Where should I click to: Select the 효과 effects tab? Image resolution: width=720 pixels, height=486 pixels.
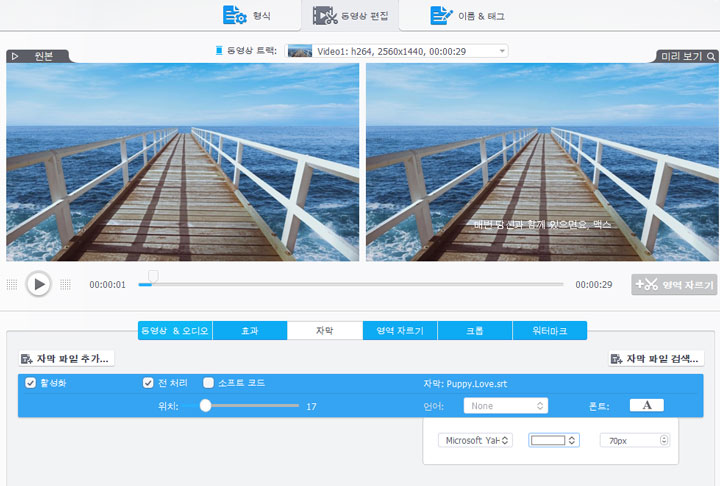[250, 330]
